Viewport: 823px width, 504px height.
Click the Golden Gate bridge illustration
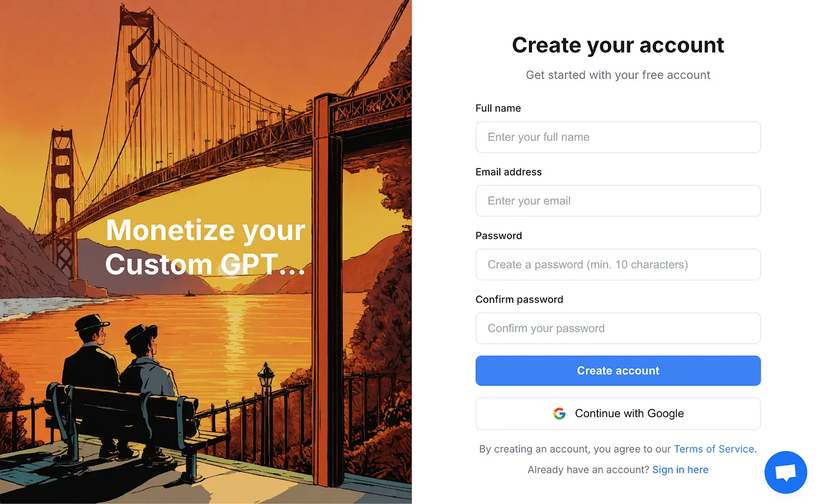(176, 117)
